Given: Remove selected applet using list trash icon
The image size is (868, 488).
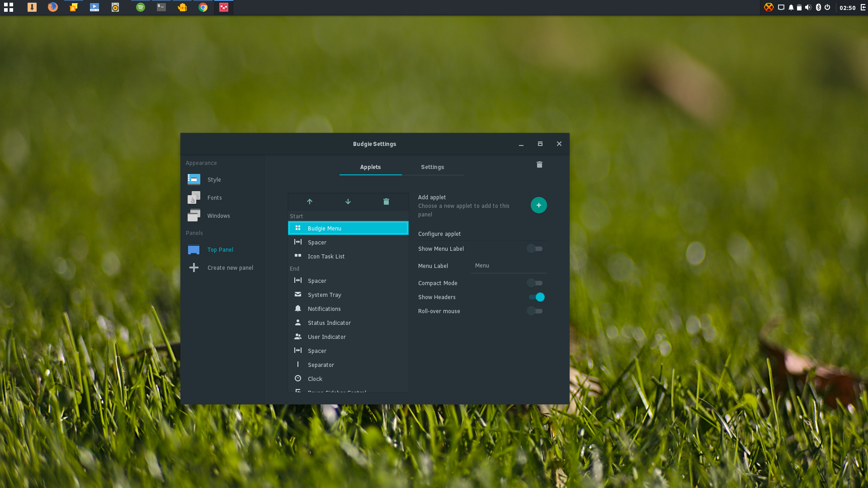Looking at the screenshot, I should pos(386,202).
